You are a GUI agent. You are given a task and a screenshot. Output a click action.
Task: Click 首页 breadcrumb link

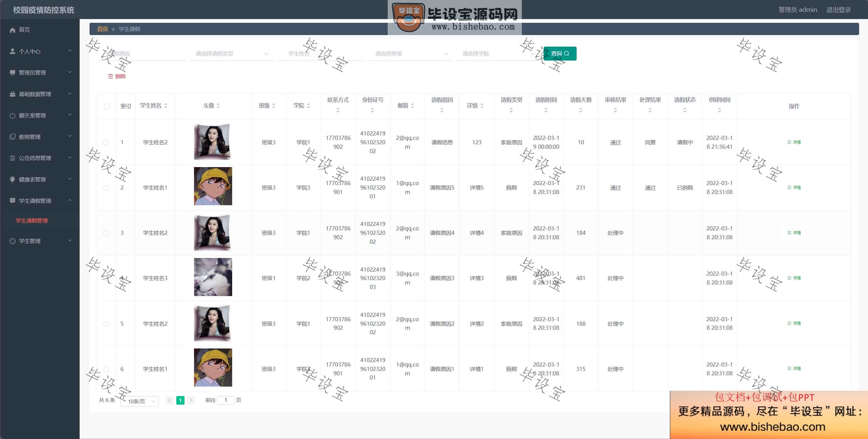click(x=102, y=29)
